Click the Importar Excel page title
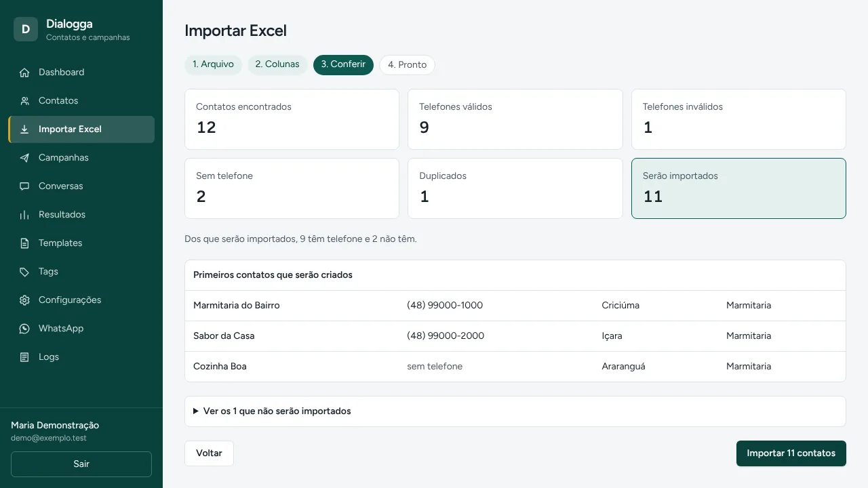 click(x=235, y=30)
